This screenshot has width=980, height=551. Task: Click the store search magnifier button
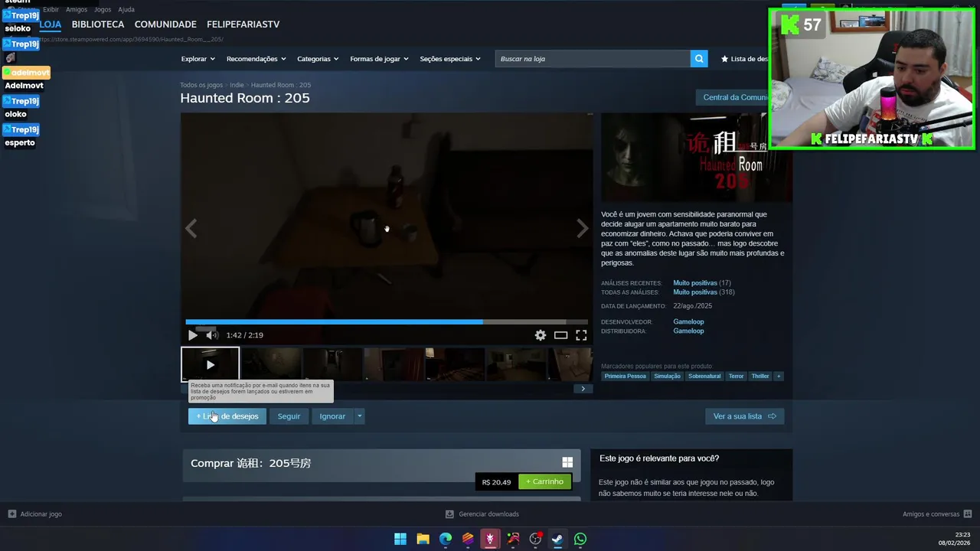pos(699,59)
